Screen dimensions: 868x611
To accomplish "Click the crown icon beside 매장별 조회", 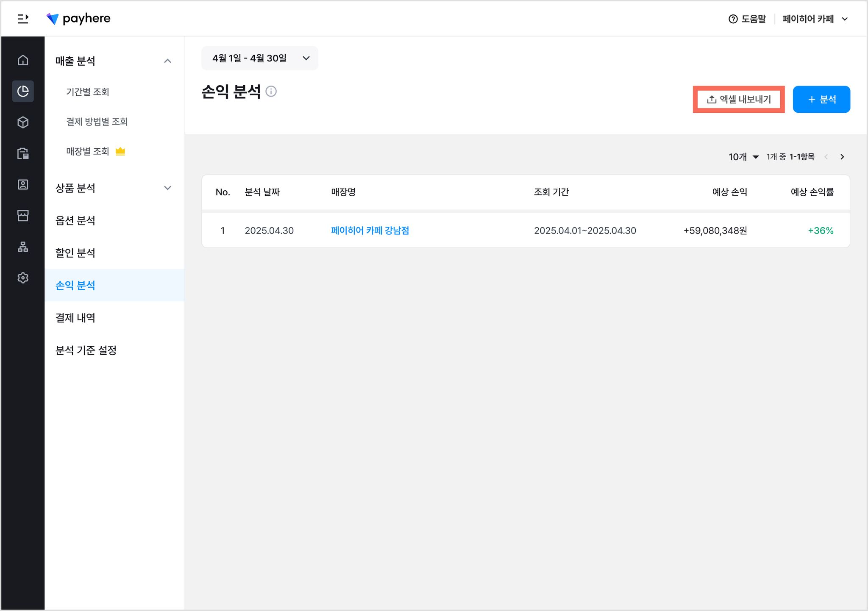I will coord(120,151).
